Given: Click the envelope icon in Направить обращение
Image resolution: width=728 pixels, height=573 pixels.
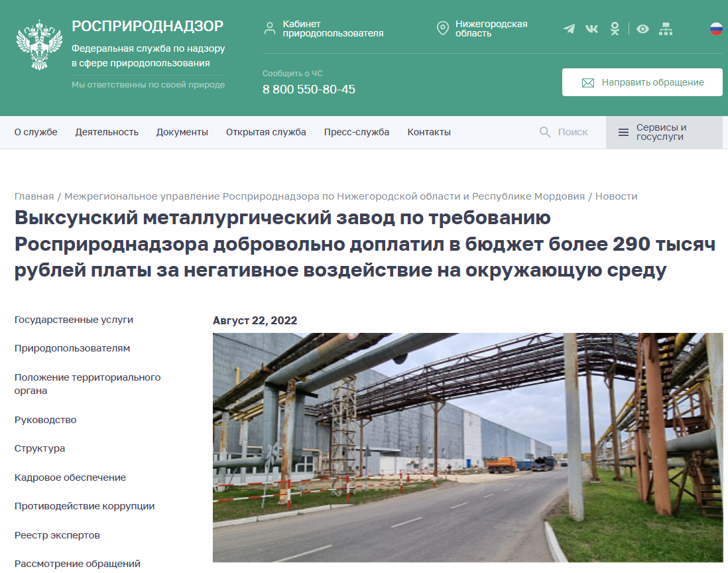Looking at the screenshot, I should point(588,83).
